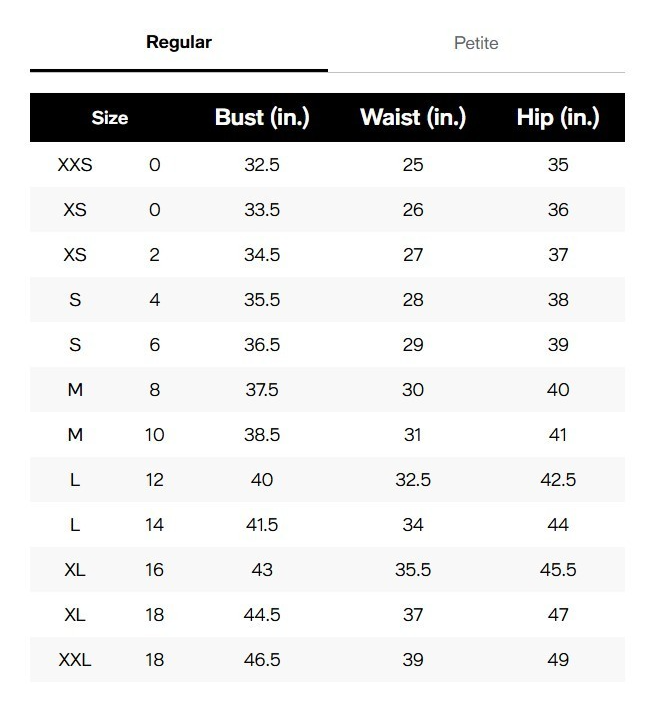Click numeric size 4 in S row
Viewport: 652px width, 716px height.
(154, 300)
